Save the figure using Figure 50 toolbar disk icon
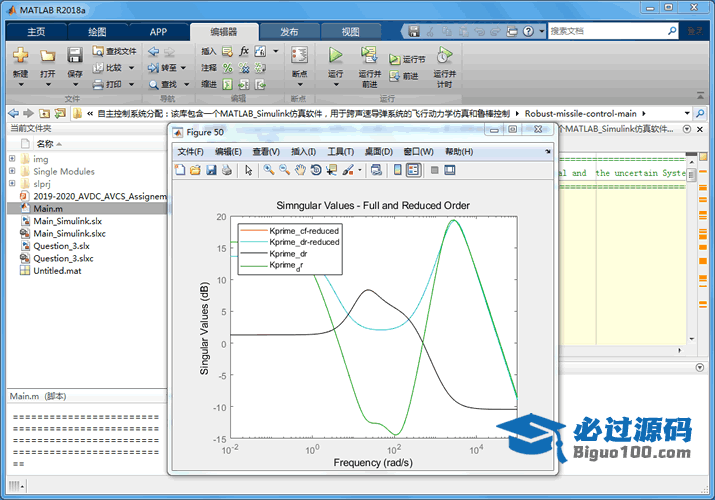This screenshot has height=500, width=715. pos(211,170)
